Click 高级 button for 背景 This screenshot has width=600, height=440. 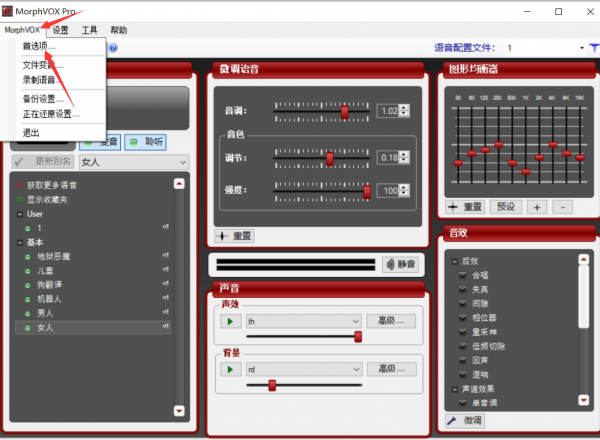(x=391, y=369)
